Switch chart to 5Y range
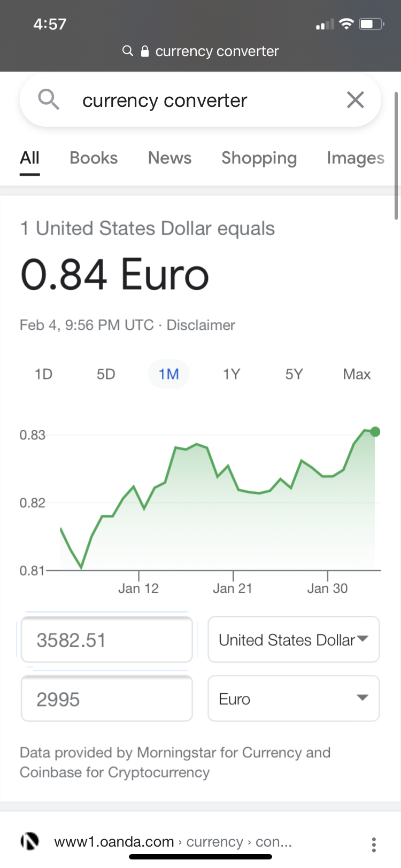401x868 pixels. coord(294,374)
